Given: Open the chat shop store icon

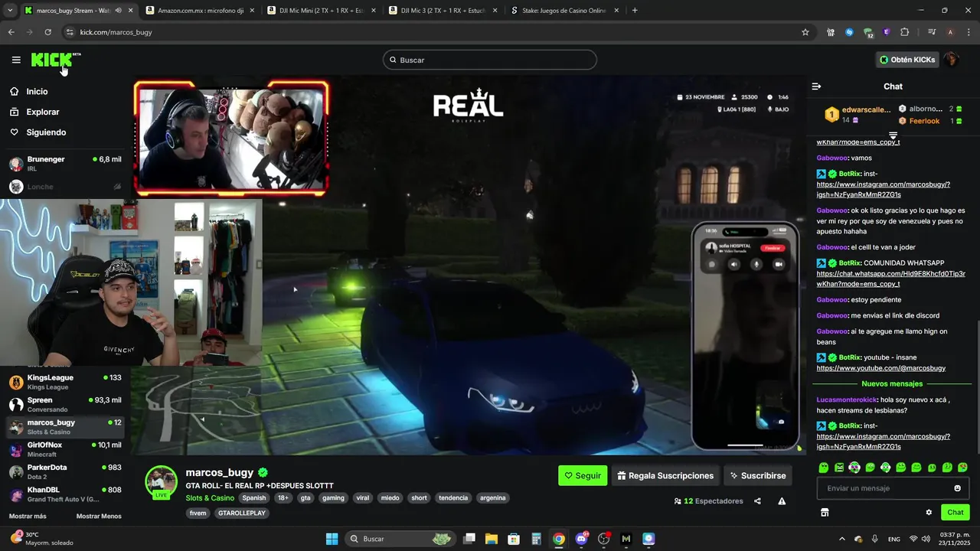Looking at the screenshot, I should [x=825, y=513].
